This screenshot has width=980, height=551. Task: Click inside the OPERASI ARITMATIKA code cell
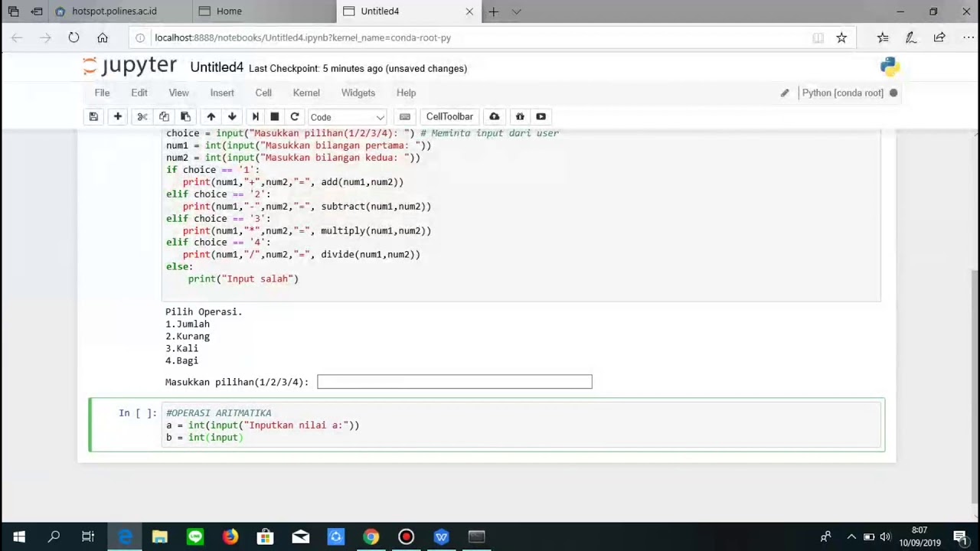521,425
